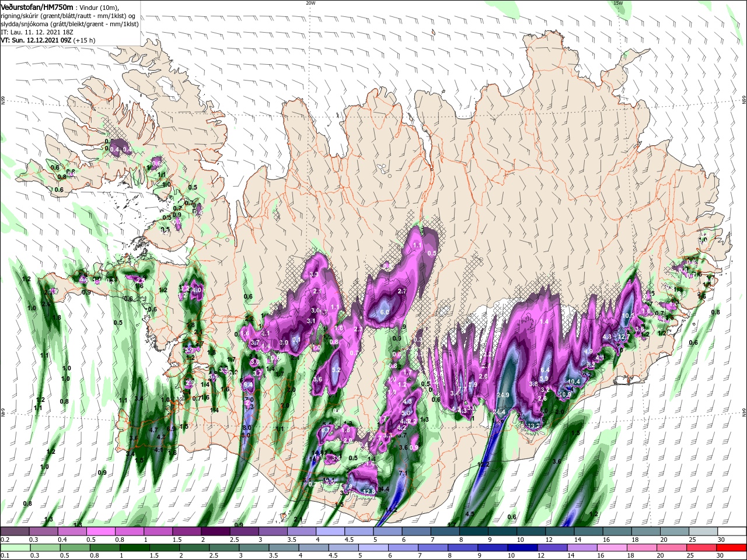Click the 0.2 label in snow legend
This screenshot has height=560, width=747.
coord(5,540)
